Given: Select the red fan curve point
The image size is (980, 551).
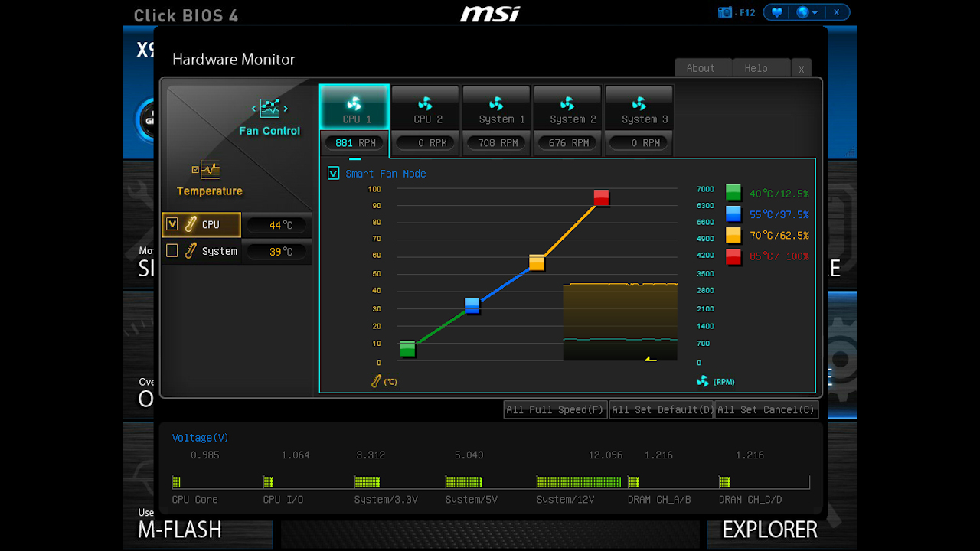Looking at the screenshot, I should (602, 197).
